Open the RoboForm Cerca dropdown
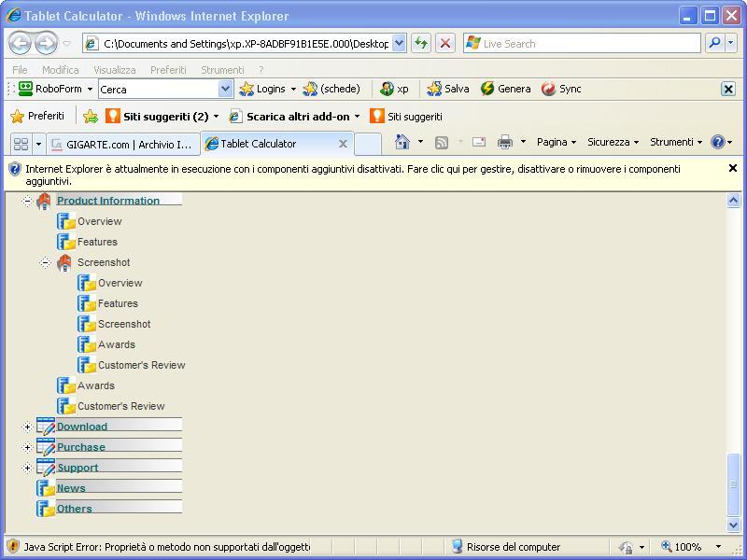747x560 pixels. [225, 89]
